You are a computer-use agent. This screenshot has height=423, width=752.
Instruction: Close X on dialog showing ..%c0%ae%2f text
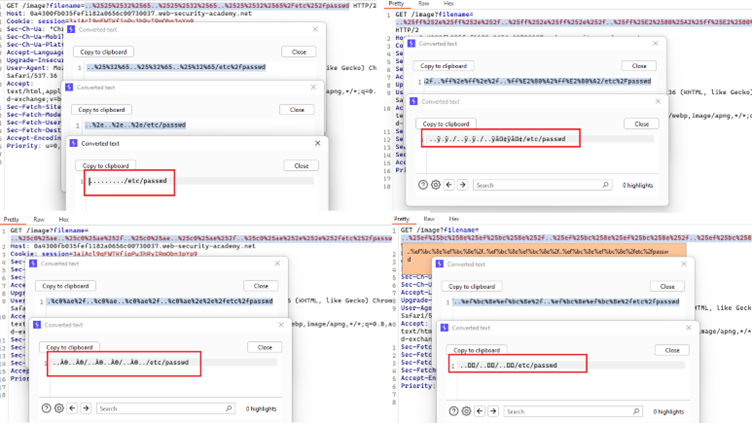coord(277,263)
